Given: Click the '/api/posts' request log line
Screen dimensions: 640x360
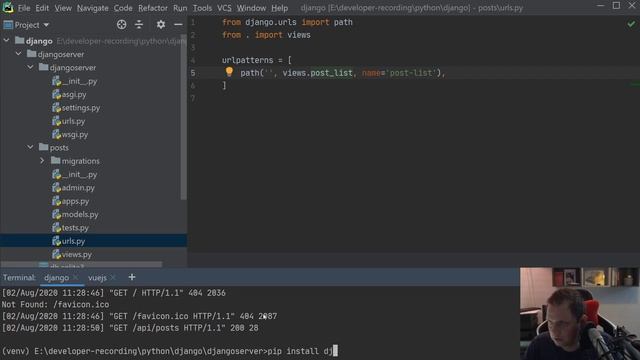Looking at the screenshot, I should [130, 328].
